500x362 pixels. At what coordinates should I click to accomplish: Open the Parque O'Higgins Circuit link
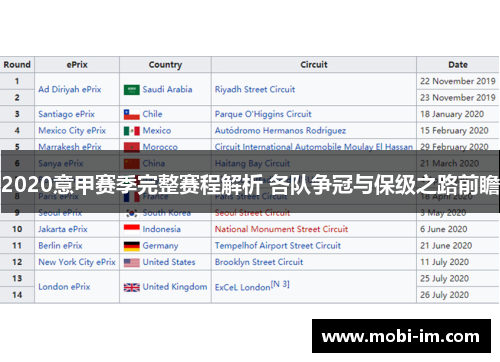tap(263, 114)
